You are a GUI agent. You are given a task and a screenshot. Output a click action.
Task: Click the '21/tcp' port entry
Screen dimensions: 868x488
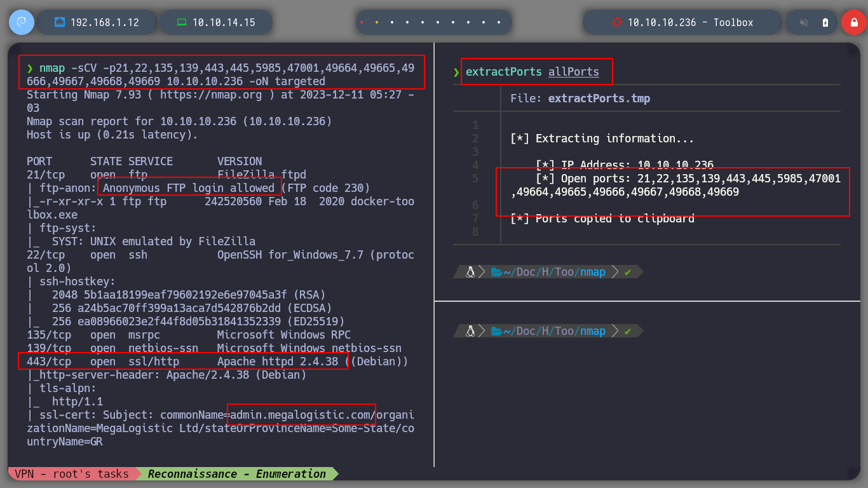[x=46, y=175]
